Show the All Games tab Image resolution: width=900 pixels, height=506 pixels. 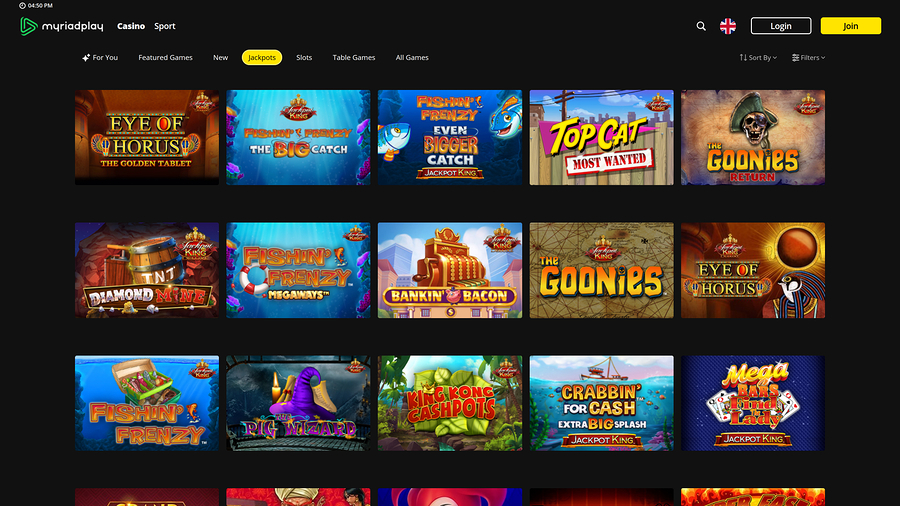coord(412,57)
